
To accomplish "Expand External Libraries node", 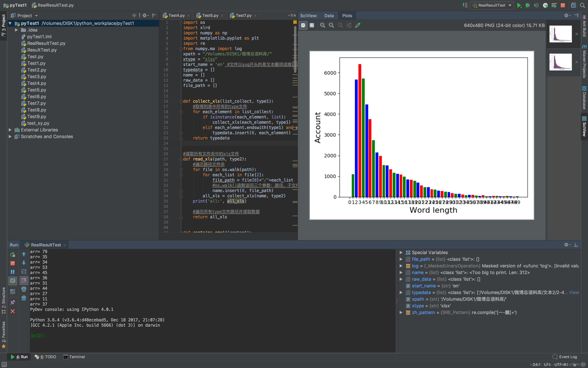I will click(x=10, y=130).
